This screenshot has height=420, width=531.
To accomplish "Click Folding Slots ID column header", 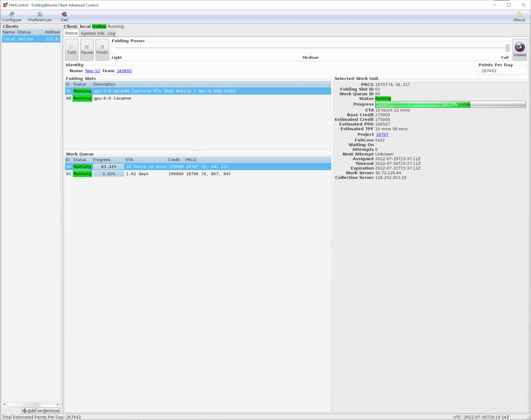I will (68, 84).
